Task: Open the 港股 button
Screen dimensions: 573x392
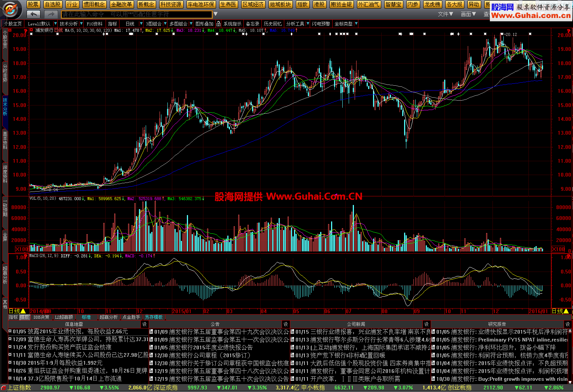Action: pyautogui.click(x=319, y=4)
